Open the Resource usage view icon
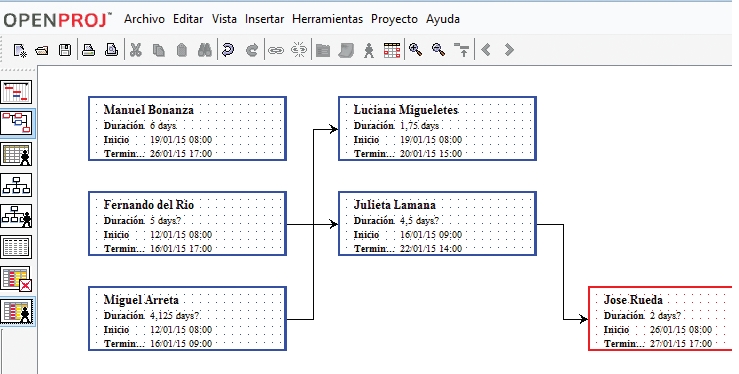Image resolution: width=739 pixels, height=374 pixels. coord(17,311)
